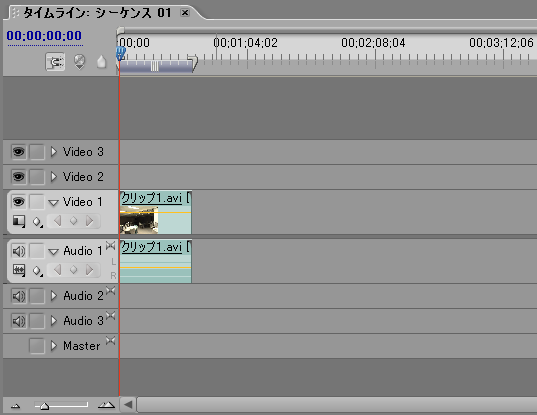Screen dimensions: 537x415
Task: Click the Set Unnumbered Marker icon
Action: pos(101,62)
